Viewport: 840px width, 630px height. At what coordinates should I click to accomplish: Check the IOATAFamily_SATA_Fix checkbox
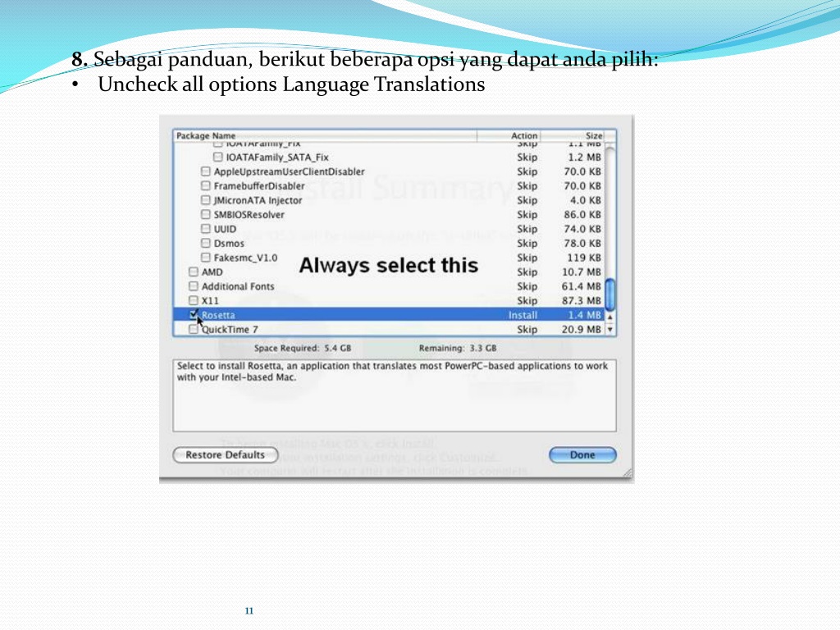[x=217, y=157]
